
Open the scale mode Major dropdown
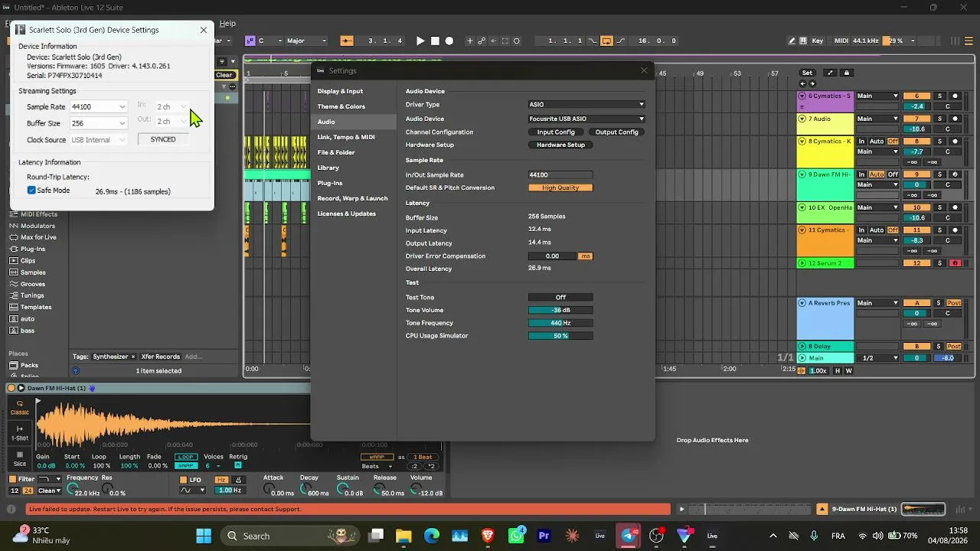tap(306, 41)
